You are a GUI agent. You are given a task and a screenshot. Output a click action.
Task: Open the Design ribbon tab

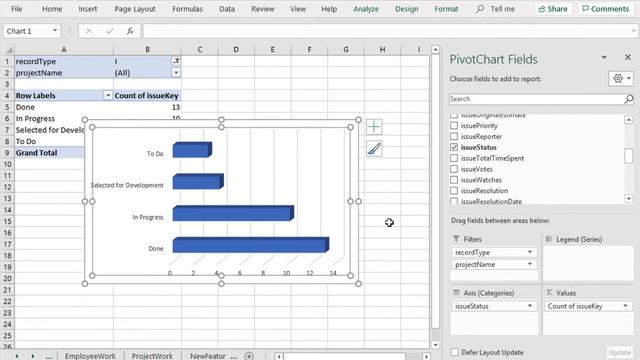pos(407,9)
